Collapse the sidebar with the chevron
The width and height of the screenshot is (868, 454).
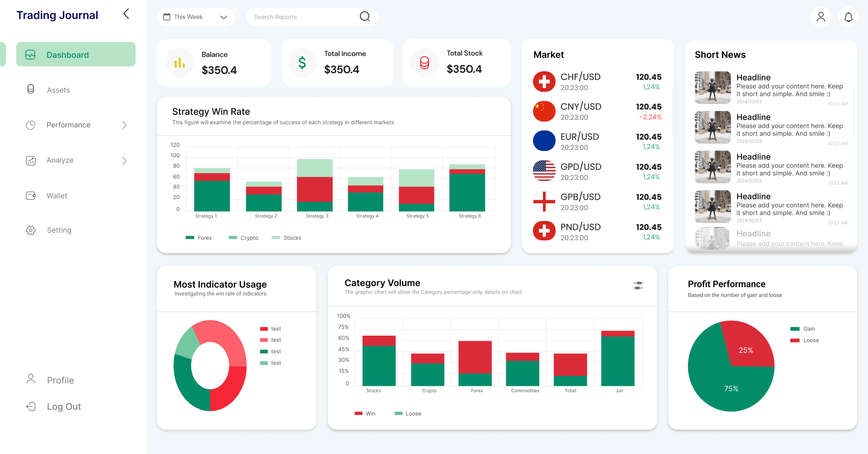pyautogui.click(x=126, y=14)
